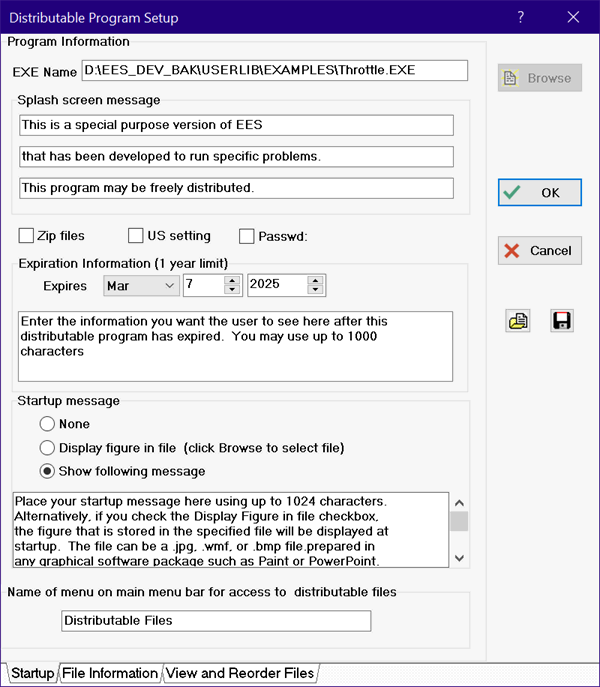This screenshot has height=687, width=600.
Task: Open the expiration month dropdown
Action: point(140,286)
